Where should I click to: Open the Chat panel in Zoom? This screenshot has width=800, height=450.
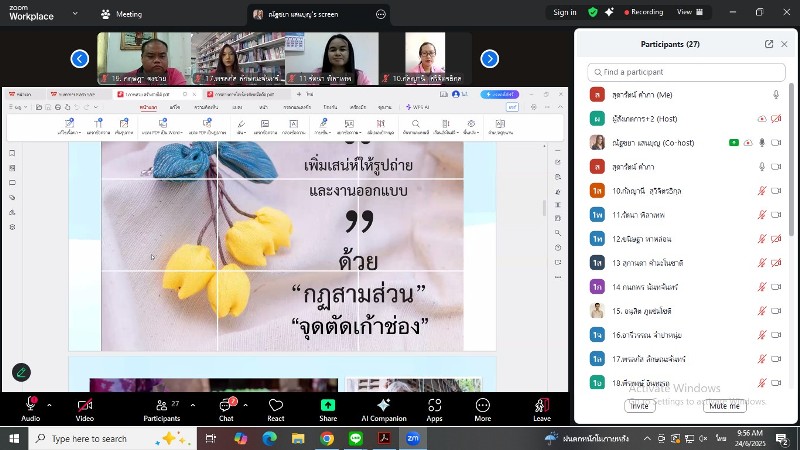pyautogui.click(x=226, y=410)
